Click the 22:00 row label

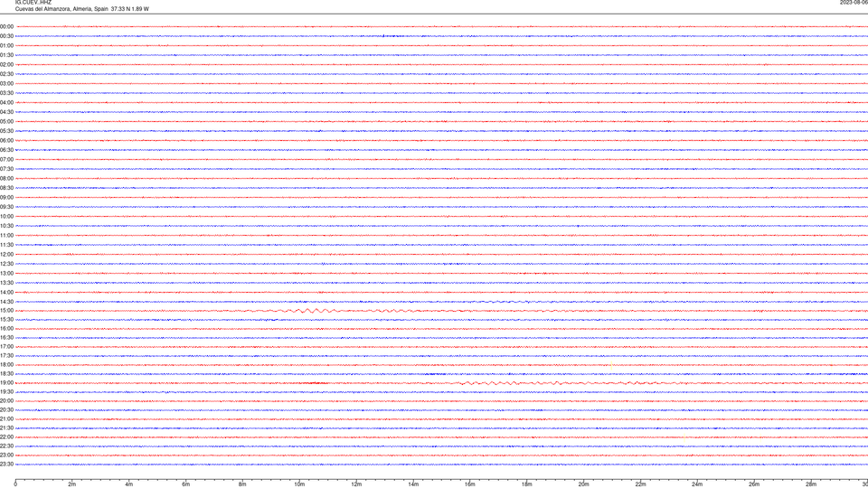pyautogui.click(x=6, y=437)
